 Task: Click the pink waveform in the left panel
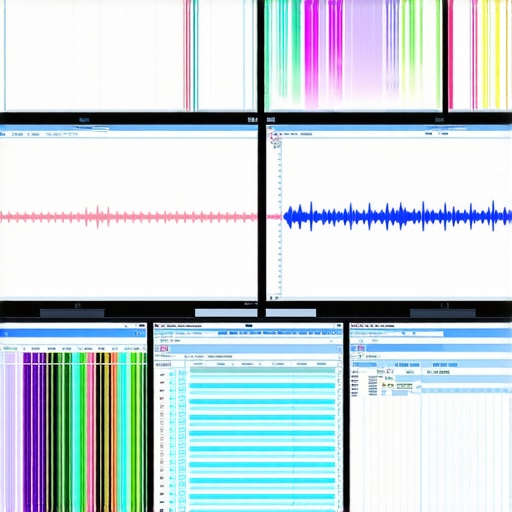[x=128, y=217]
